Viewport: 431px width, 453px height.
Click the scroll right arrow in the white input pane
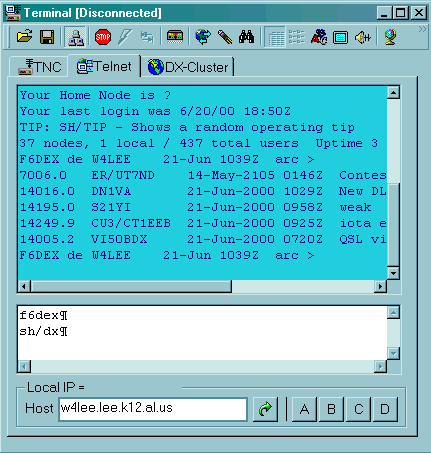380,366
